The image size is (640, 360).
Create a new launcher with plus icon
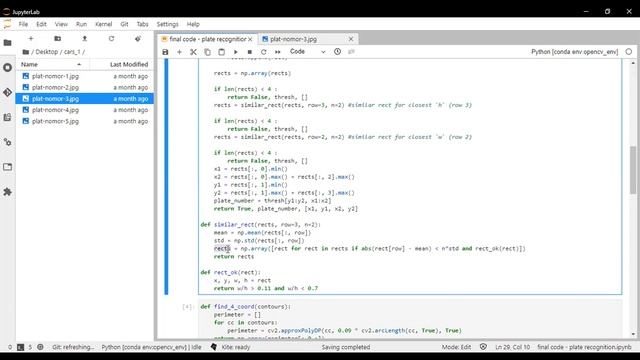tap(31, 38)
